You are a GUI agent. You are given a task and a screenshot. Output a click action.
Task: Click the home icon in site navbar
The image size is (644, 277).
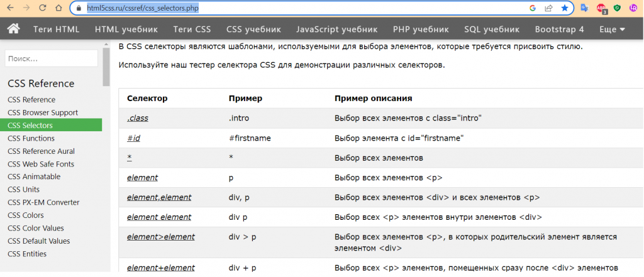(14, 29)
